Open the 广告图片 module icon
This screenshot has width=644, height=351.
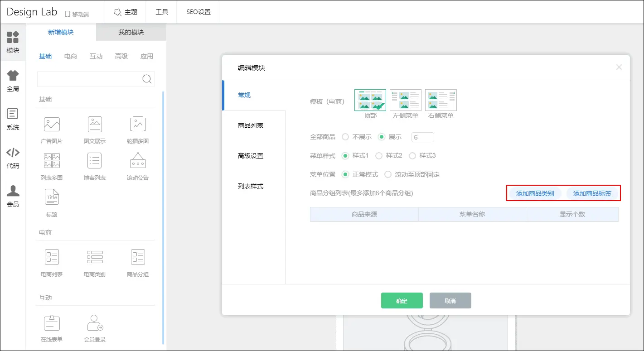[x=52, y=125]
